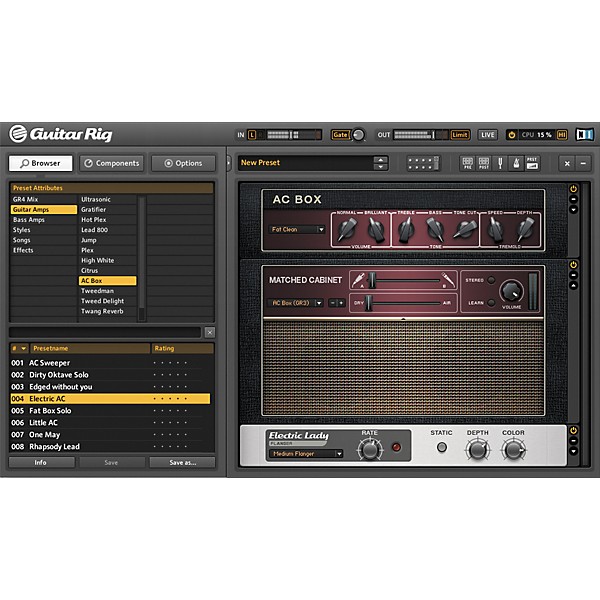
Task: Power off the AC Box component
Action: coord(573,189)
